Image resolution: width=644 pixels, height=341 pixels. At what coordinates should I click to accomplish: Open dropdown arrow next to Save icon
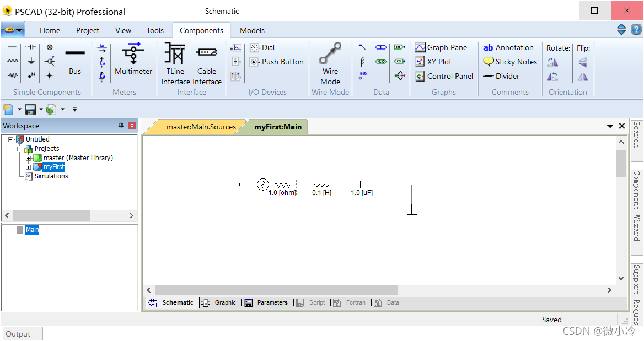(x=41, y=110)
